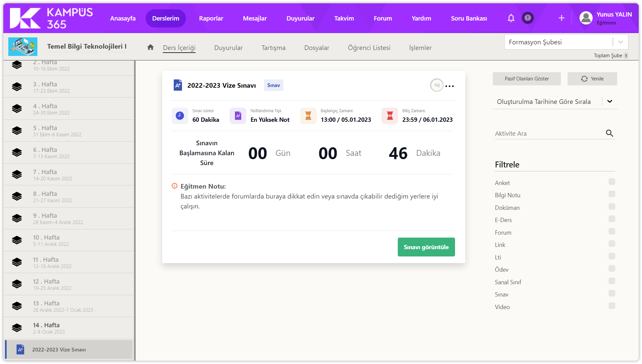Switch to the Öğrenci Listesi tab
Viewport: 642px width, 364px height.
tap(369, 48)
